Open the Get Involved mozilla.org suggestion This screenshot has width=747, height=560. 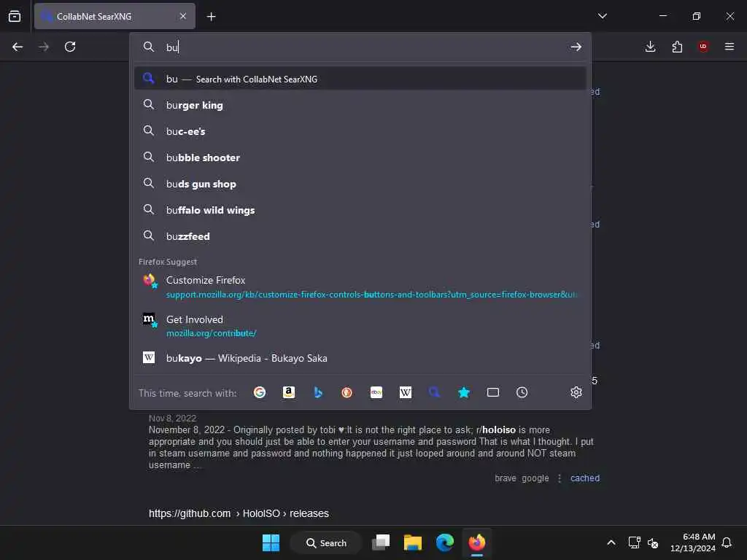(360, 326)
